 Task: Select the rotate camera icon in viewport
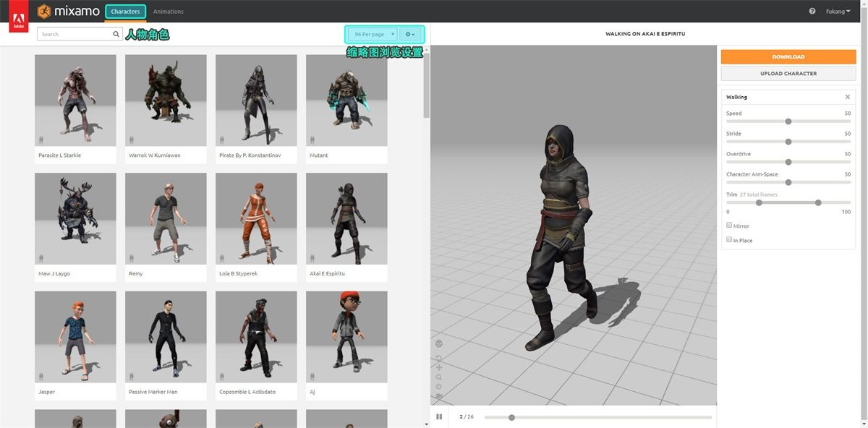click(439, 359)
